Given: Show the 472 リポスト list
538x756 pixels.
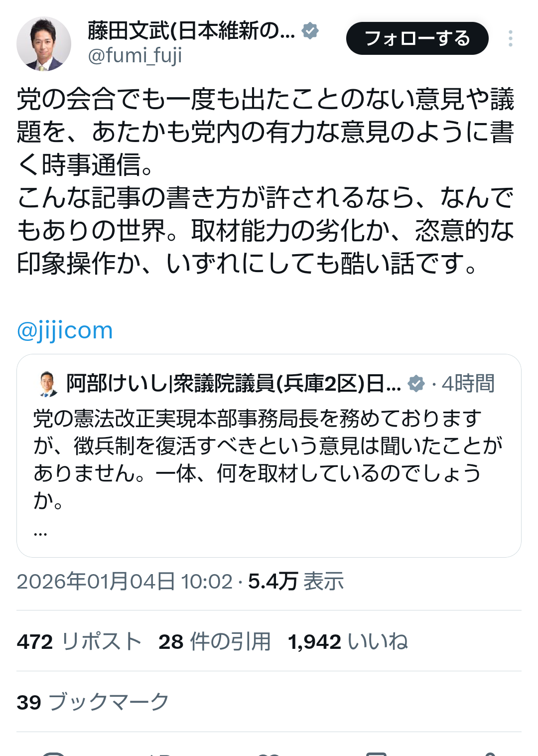Looking at the screenshot, I should pos(79,641).
